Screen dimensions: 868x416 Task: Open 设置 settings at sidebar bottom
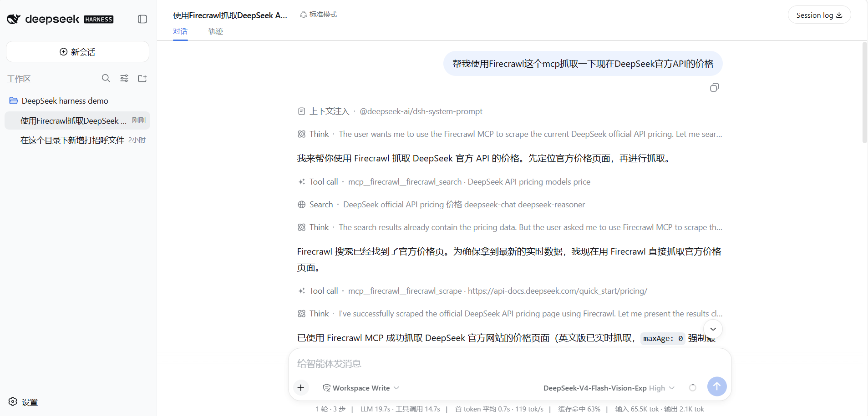23,402
